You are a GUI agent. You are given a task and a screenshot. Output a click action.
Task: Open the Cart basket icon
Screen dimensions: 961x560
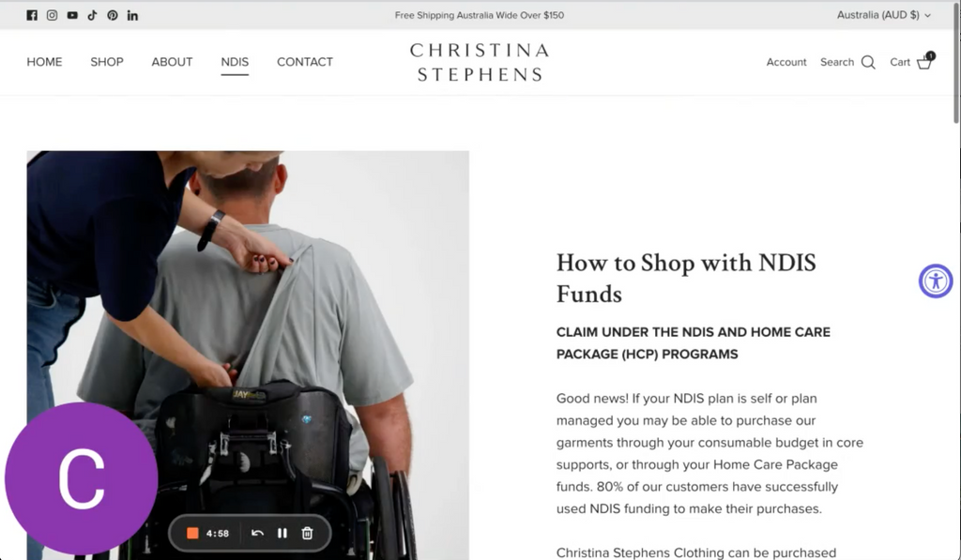[x=924, y=62]
